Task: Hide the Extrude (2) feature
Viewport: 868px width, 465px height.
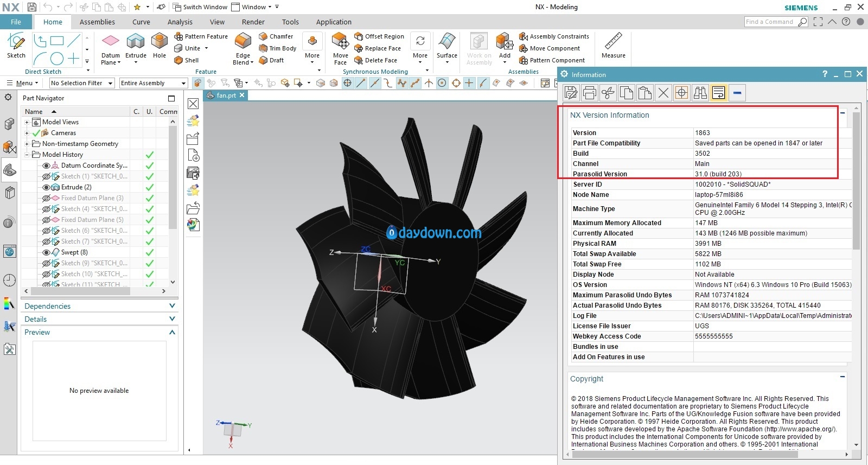Action: 47,187
